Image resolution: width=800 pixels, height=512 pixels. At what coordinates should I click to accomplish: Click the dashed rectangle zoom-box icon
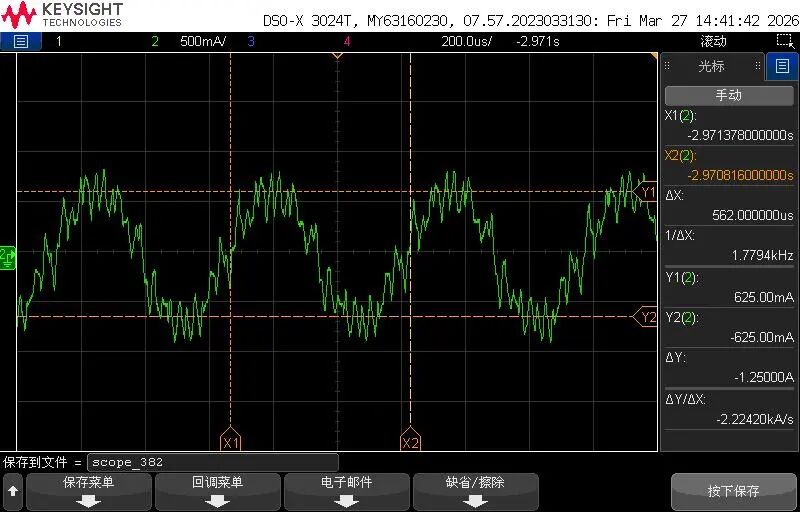[785, 41]
